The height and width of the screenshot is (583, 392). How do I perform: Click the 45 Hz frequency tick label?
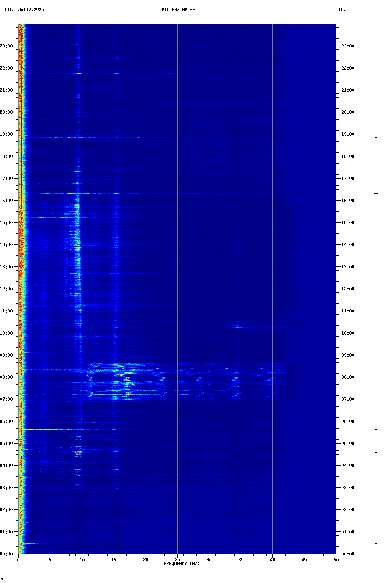(304, 560)
